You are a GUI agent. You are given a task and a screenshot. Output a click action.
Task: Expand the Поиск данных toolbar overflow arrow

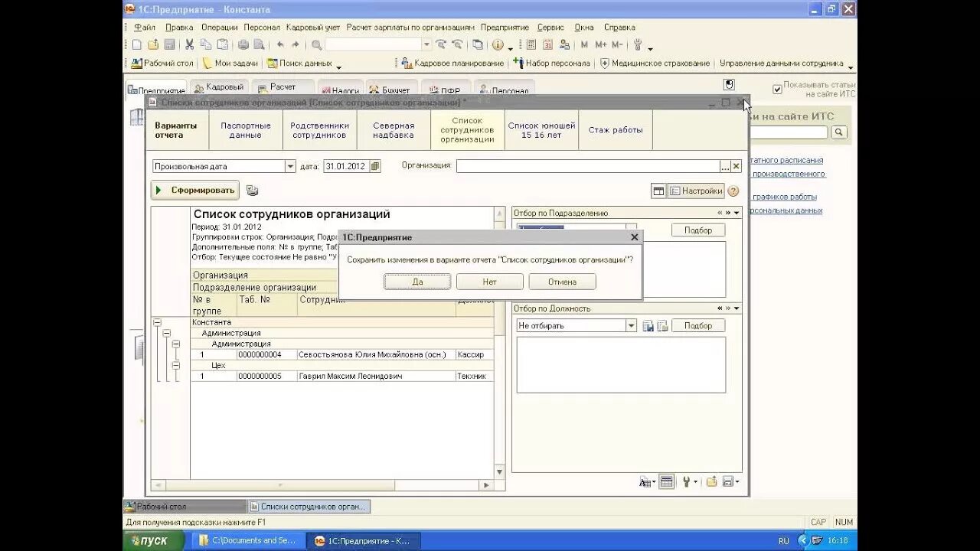[x=339, y=67]
